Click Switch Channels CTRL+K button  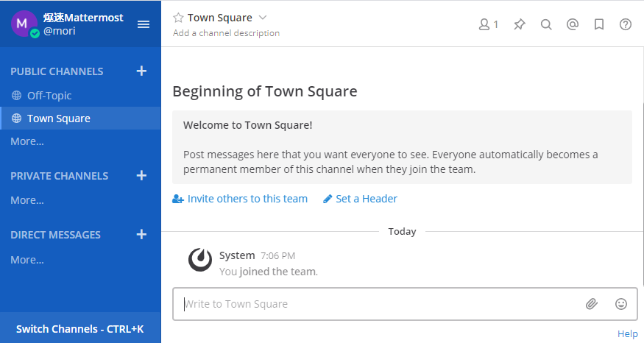click(x=80, y=328)
